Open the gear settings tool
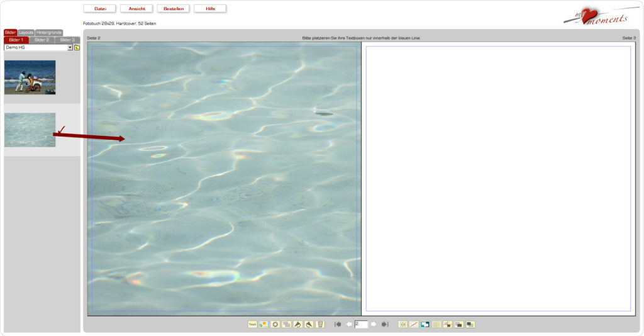The width and height of the screenshot is (644, 336). 275,325
